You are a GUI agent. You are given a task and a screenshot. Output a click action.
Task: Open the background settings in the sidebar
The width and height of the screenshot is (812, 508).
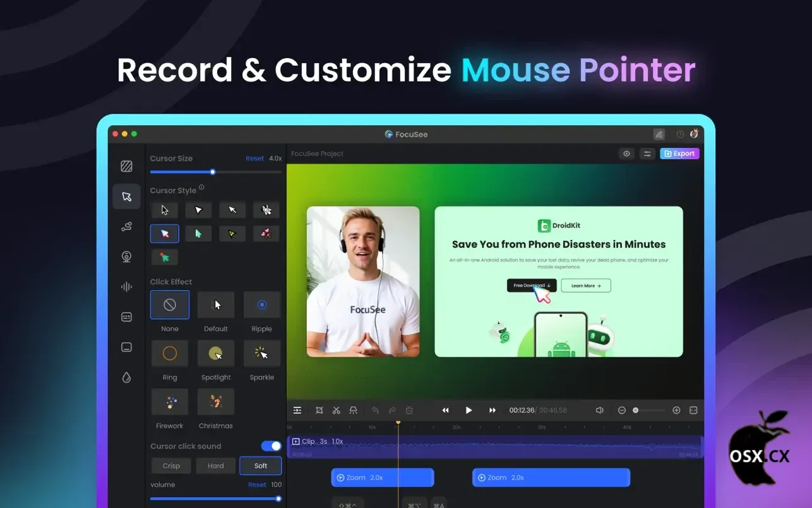[x=126, y=166]
